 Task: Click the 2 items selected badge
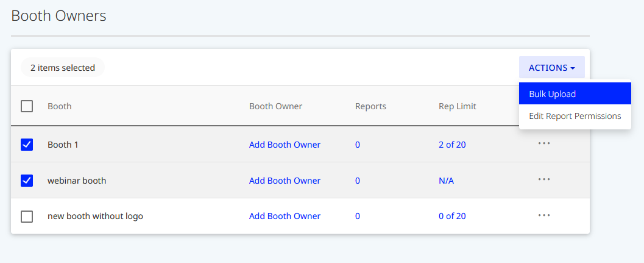(x=62, y=68)
